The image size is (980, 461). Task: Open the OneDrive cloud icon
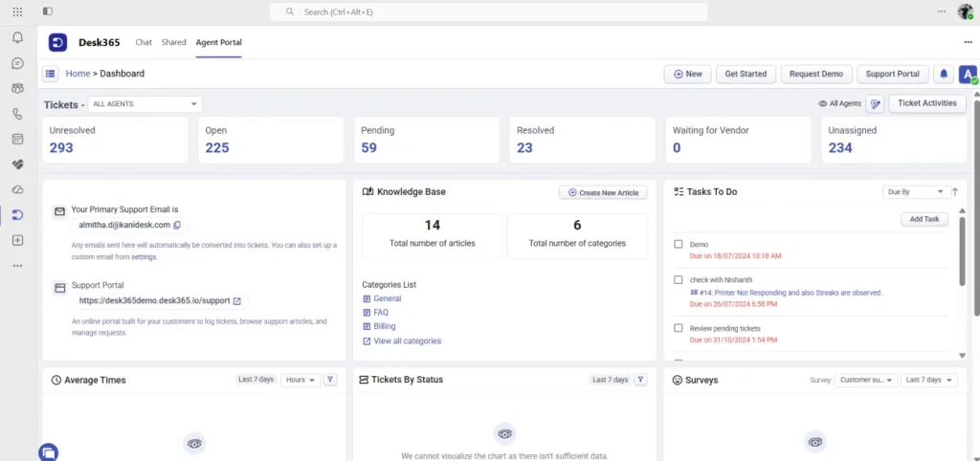(x=17, y=189)
